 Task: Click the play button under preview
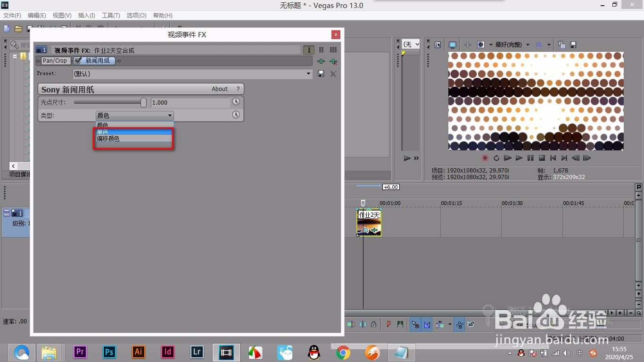click(x=519, y=158)
